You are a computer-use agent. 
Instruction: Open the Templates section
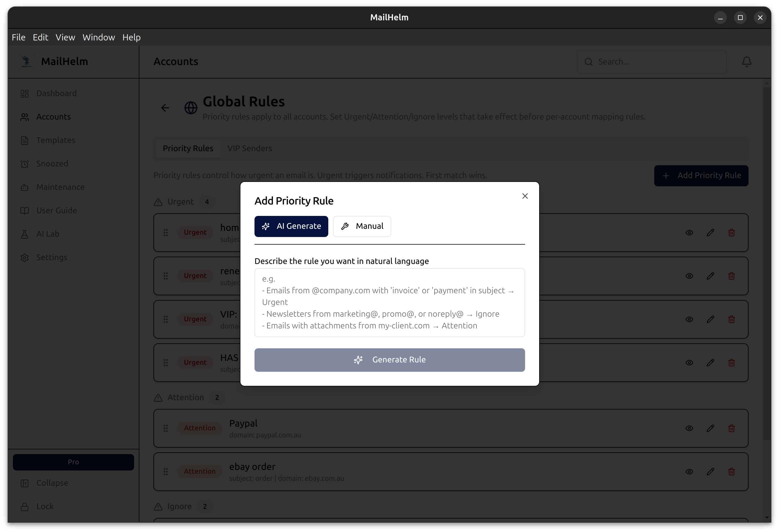pos(56,140)
